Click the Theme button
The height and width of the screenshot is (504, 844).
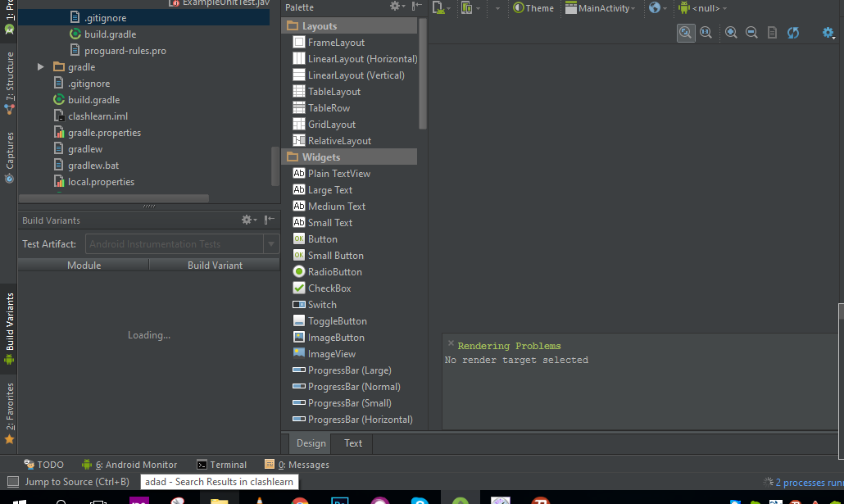point(533,8)
